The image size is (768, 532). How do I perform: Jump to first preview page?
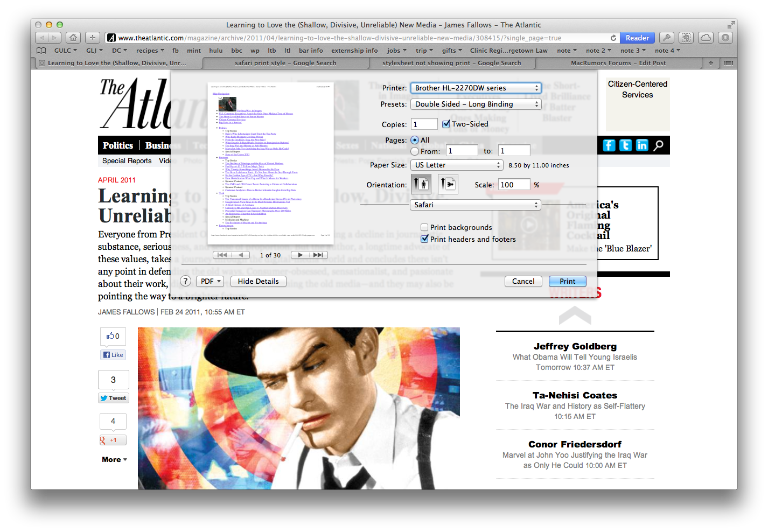tap(222, 255)
